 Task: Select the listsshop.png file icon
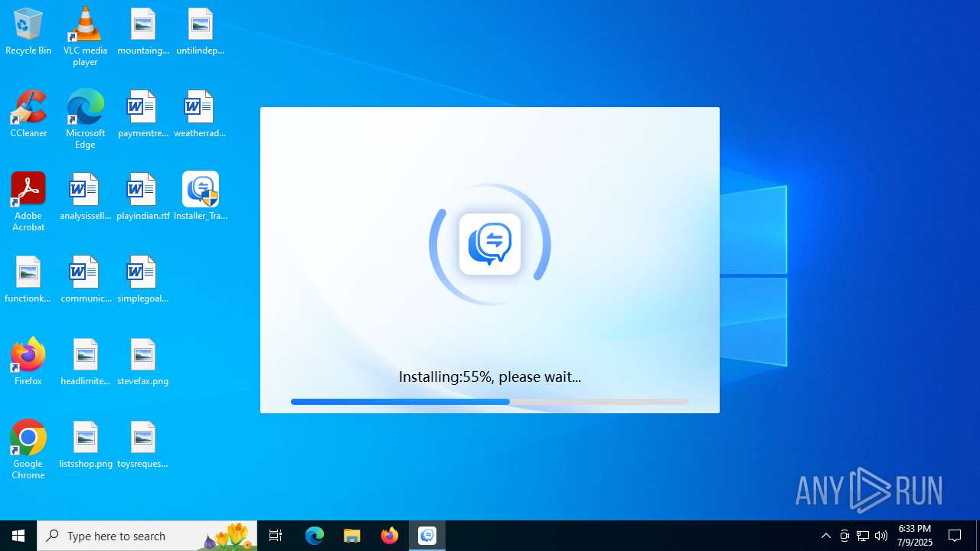[85, 445]
